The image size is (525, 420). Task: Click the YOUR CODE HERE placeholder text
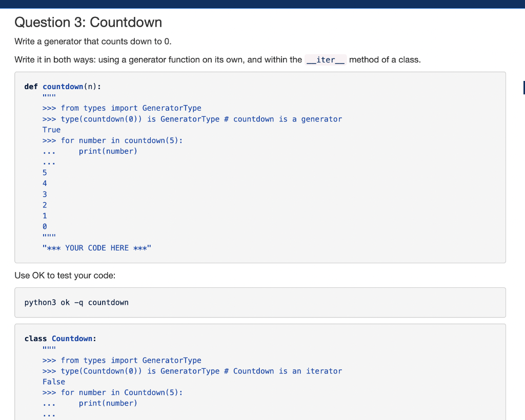(x=95, y=247)
